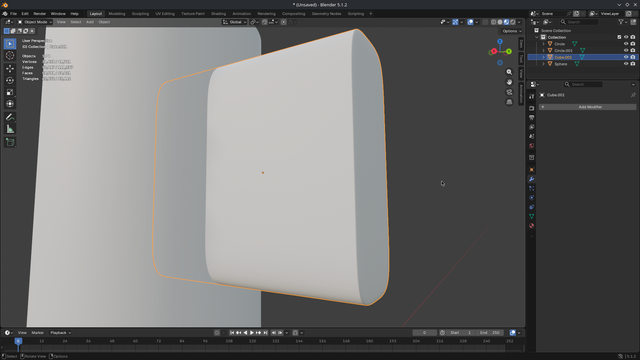Disable Cube.001 in renders camera icon
This screenshot has width=640, height=360.
click(x=633, y=57)
